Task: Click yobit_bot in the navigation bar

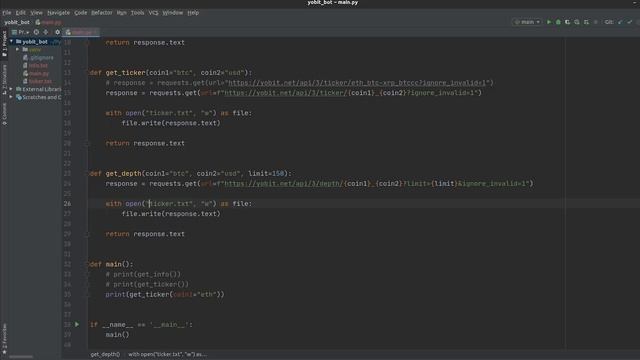Action: (17, 22)
